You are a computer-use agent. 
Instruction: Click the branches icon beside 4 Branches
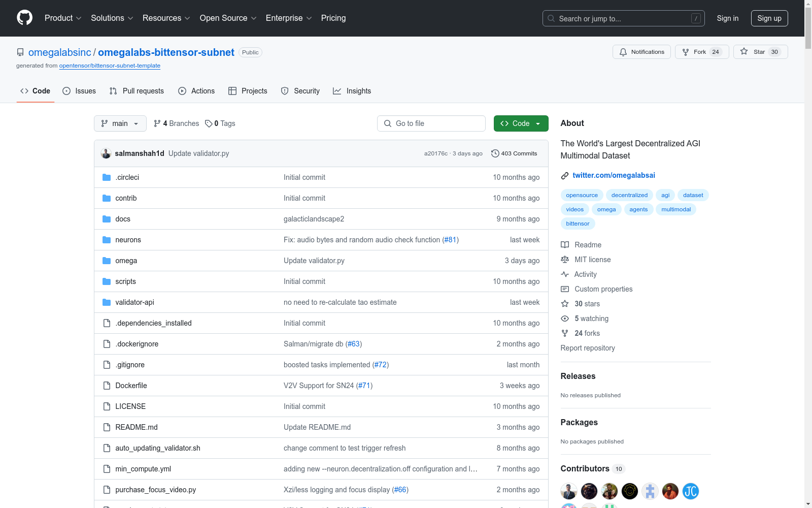click(157, 123)
